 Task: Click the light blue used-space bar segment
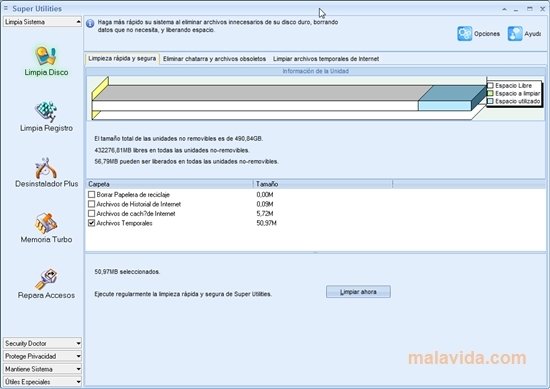pos(444,106)
